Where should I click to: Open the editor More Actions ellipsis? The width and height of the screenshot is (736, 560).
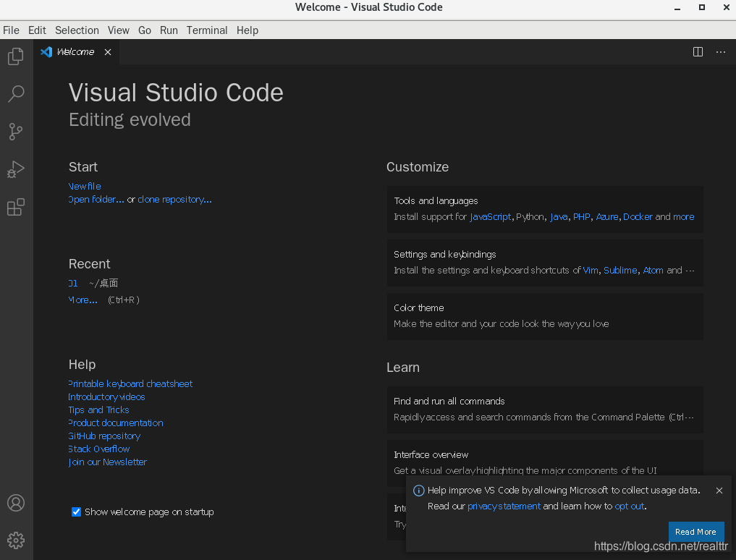pyautogui.click(x=720, y=52)
